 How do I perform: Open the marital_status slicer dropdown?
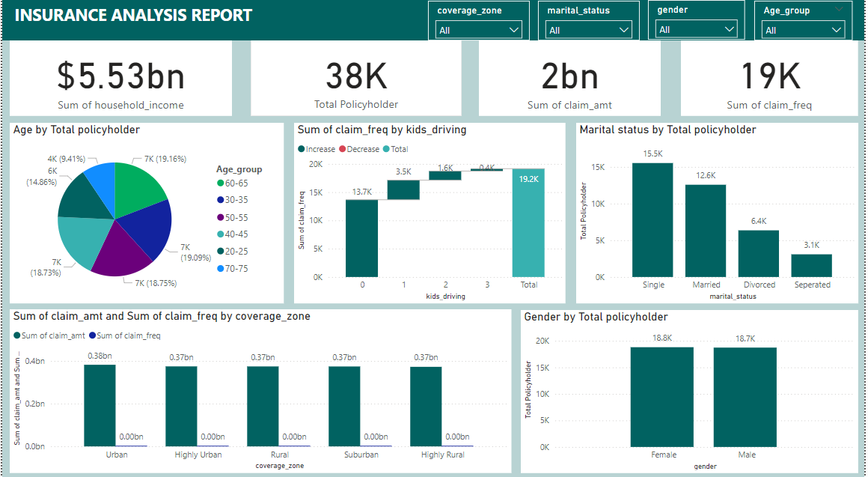(x=588, y=30)
